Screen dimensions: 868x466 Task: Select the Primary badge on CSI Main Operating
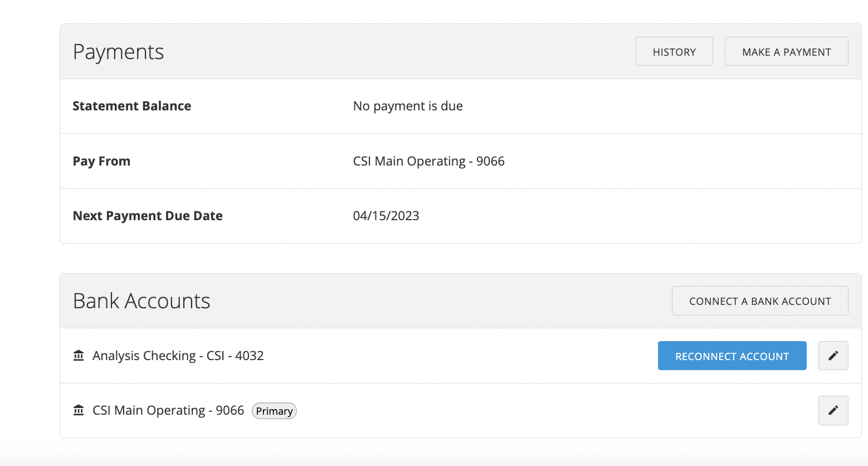click(x=274, y=411)
